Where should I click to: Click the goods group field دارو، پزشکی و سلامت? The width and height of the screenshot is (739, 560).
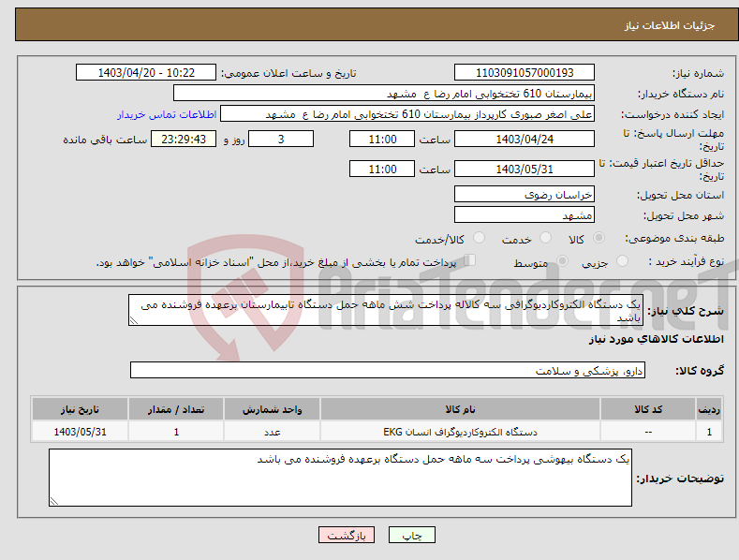point(388,371)
